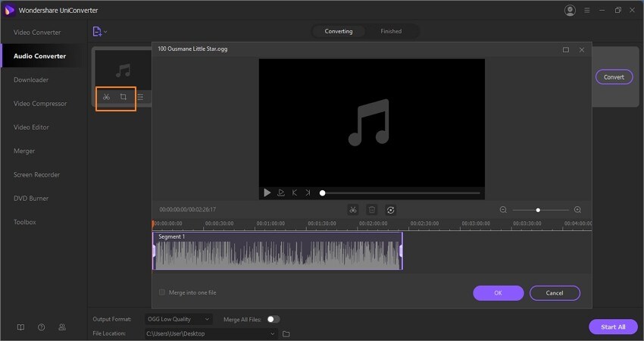Click the trim scissors icon under thumbnail

point(106,97)
